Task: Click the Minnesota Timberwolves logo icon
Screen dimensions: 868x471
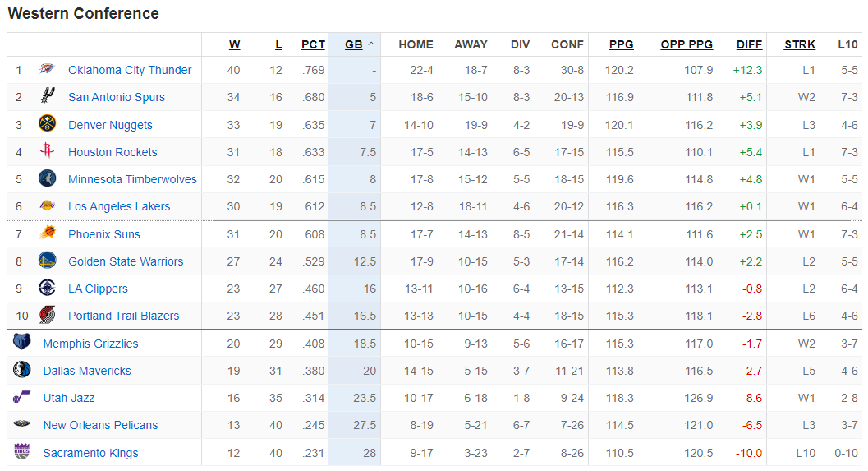Action: [x=47, y=178]
